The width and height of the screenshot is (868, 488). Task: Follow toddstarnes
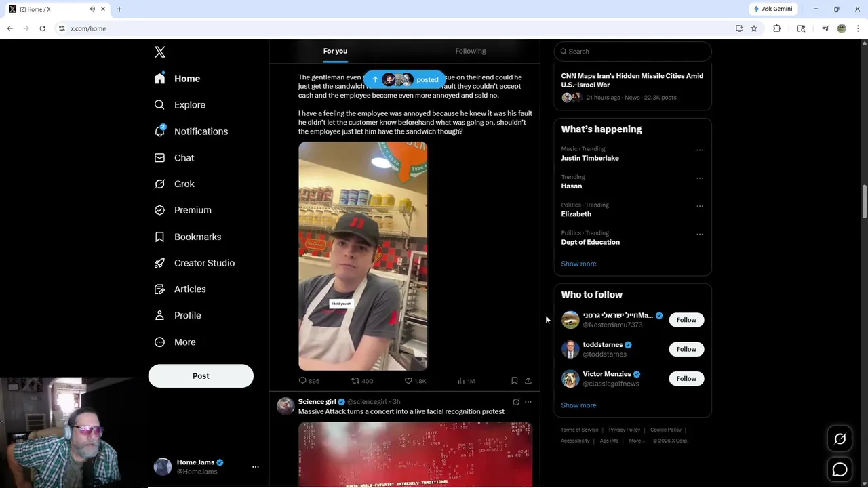click(x=686, y=349)
